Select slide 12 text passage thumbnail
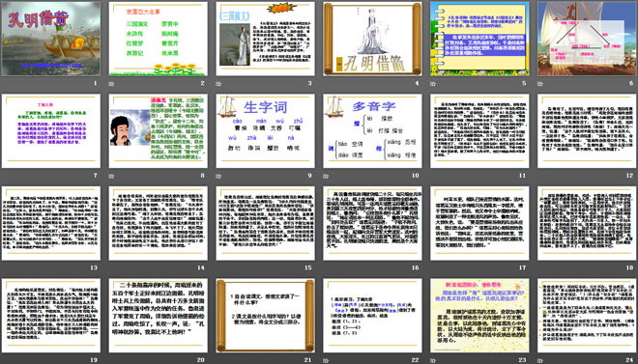Viewport: 638px width, 364px height. pyautogui.click(x=587, y=130)
